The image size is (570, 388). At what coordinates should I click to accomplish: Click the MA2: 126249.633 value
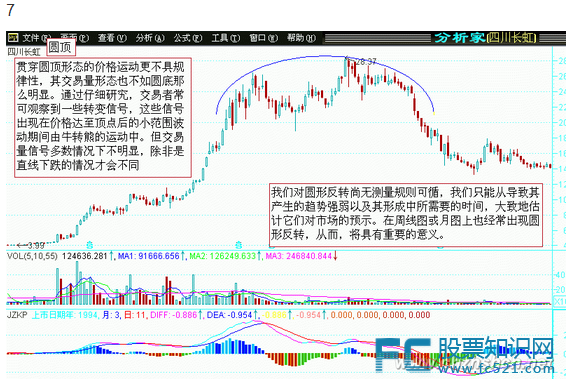222,256
